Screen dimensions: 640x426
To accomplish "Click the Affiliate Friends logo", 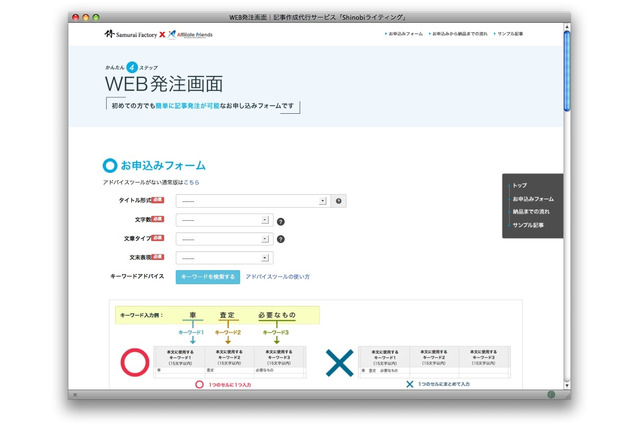I will 190,35.
